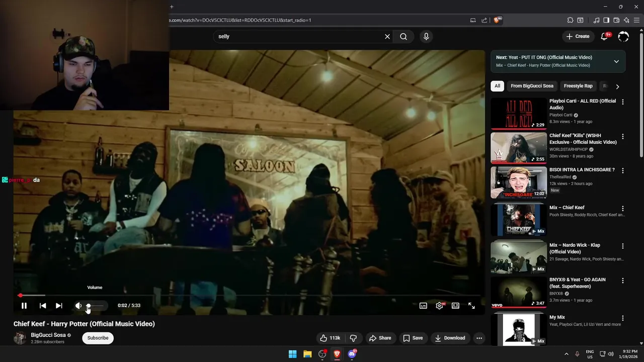This screenshot has width=644, height=362.
Task: Dislike the Chief Keef video
Action: 353,338
